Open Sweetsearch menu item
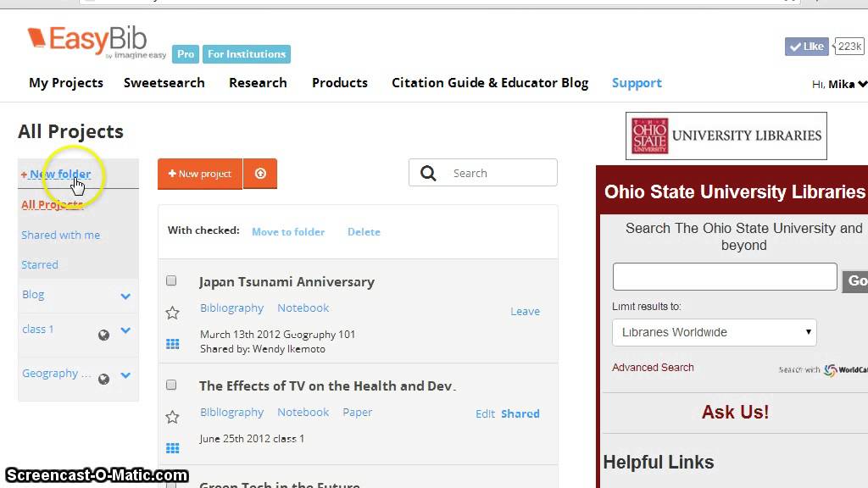The width and height of the screenshot is (868, 488). 164,83
